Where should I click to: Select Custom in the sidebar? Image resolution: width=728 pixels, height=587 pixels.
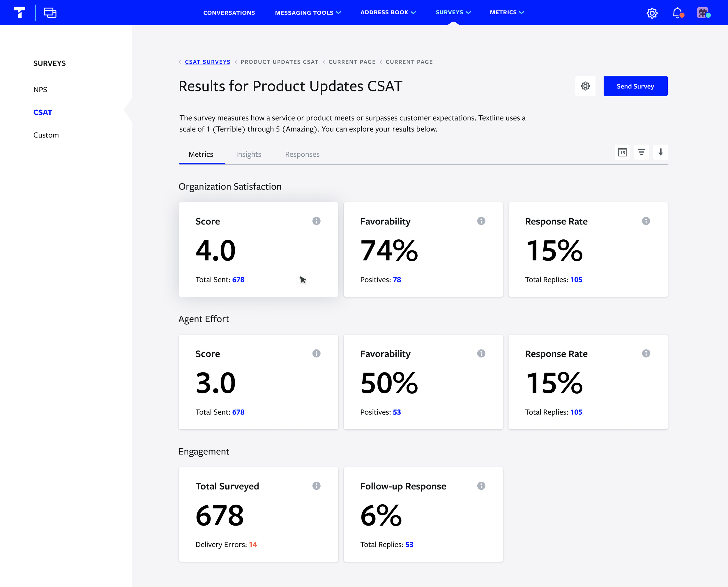(46, 135)
